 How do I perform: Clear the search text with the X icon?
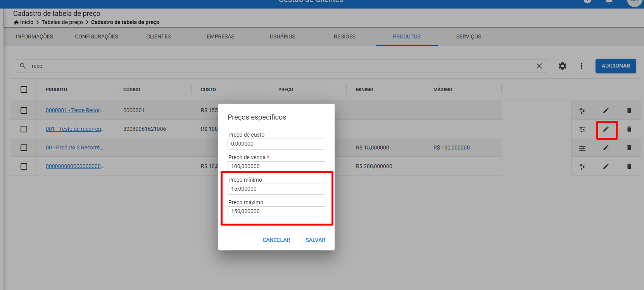[539, 66]
